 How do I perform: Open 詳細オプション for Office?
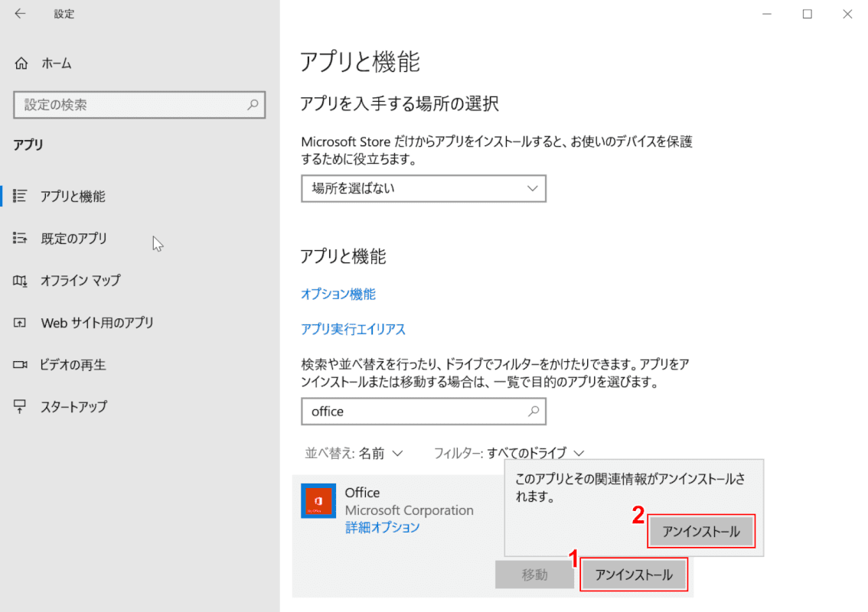383,527
